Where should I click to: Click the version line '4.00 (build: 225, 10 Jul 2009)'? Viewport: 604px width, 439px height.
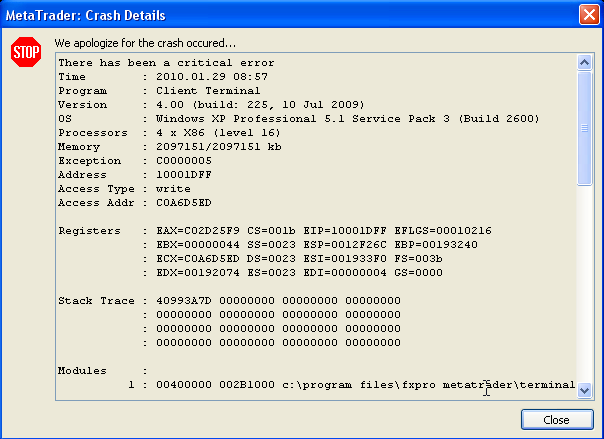click(260, 105)
